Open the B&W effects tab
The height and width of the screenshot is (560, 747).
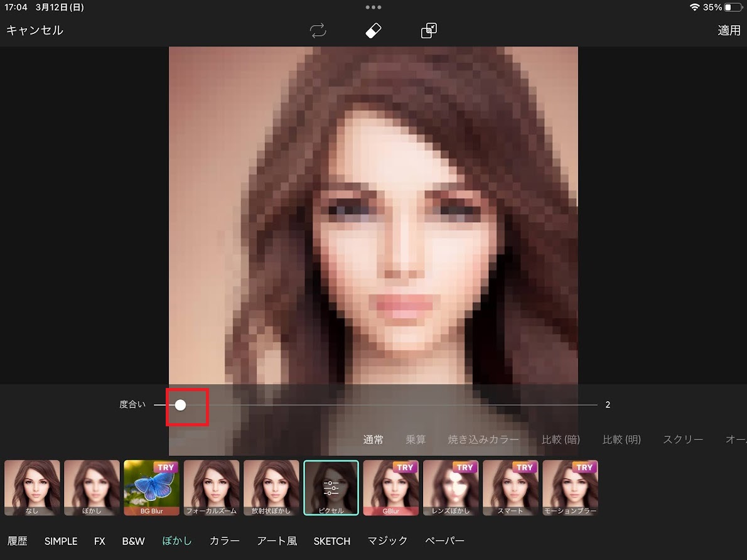(133, 541)
